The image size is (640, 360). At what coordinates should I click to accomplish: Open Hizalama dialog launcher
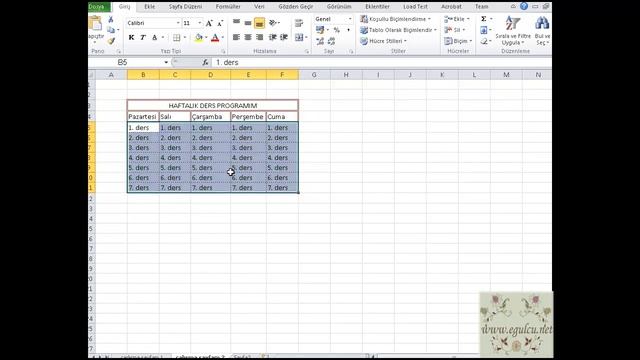307,51
